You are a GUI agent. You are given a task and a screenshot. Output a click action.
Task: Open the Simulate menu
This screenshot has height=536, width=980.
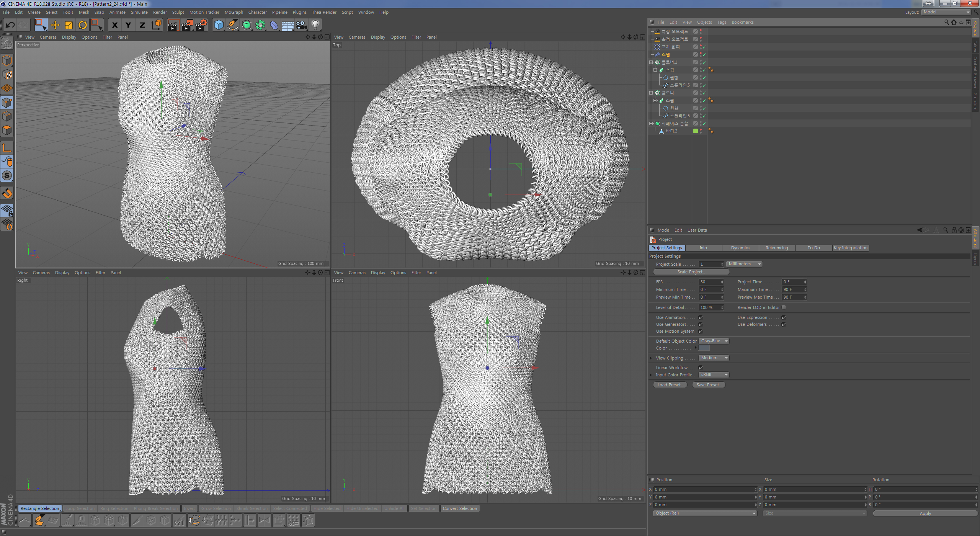pyautogui.click(x=139, y=12)
